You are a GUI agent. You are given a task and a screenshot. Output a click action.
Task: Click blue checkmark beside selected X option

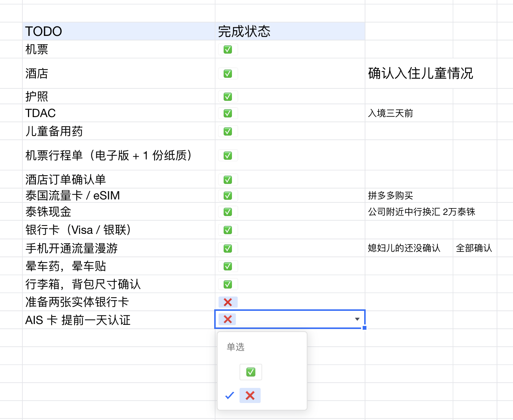(x=230, y=395)
